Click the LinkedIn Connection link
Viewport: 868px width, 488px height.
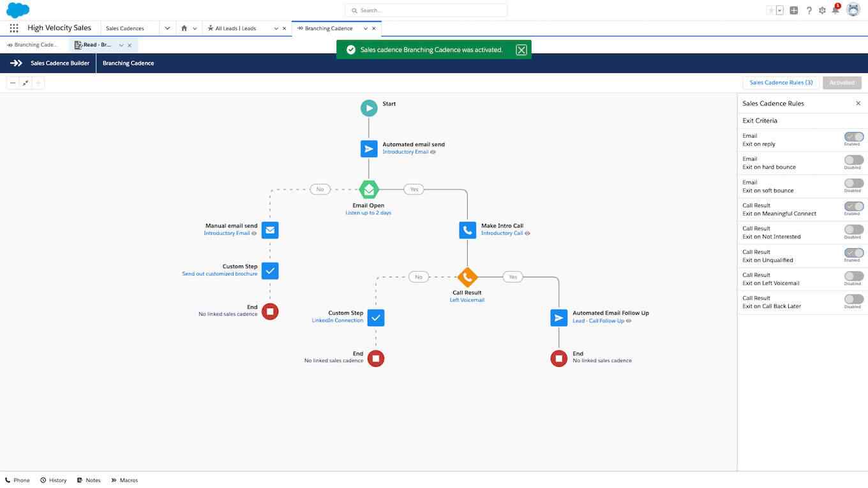(337, 320)
